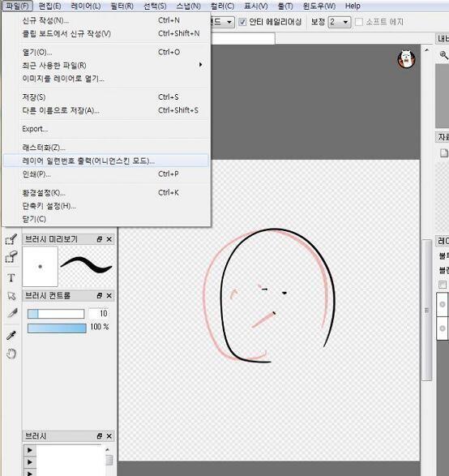Click the brush stroke preview thumbnail
This screenshot has height=476, width=449.
pos(87,266)
